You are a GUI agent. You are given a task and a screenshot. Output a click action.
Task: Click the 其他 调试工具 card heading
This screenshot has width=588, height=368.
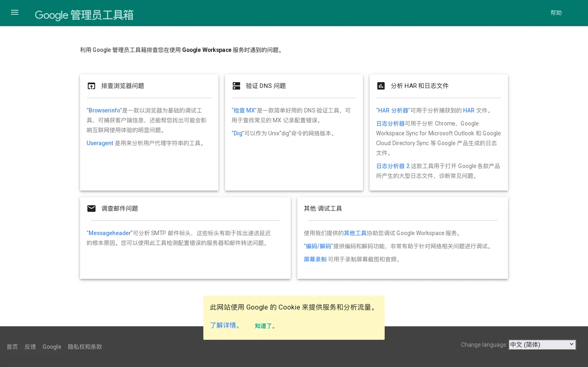(323, 209)
